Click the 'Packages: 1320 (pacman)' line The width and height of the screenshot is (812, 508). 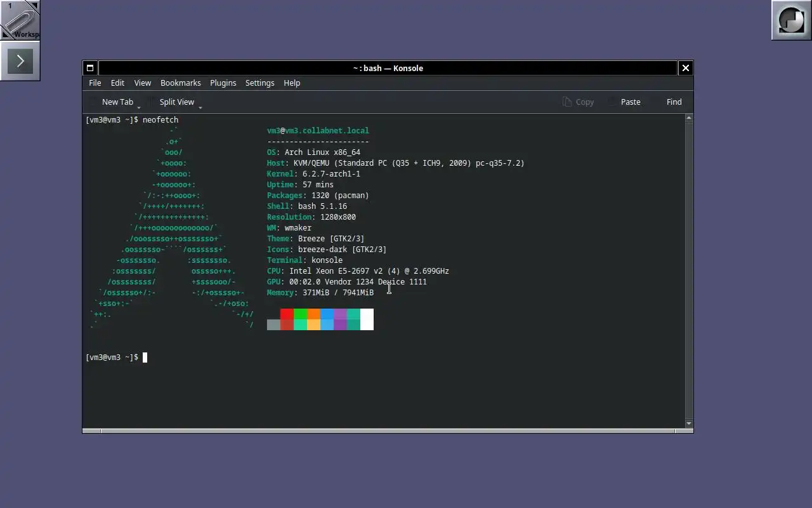point(318,196)
